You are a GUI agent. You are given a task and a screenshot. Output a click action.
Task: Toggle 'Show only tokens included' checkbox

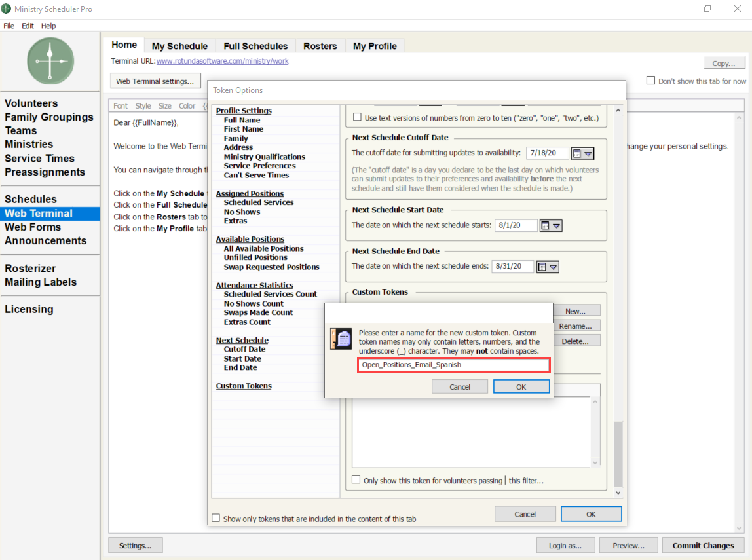216,518
